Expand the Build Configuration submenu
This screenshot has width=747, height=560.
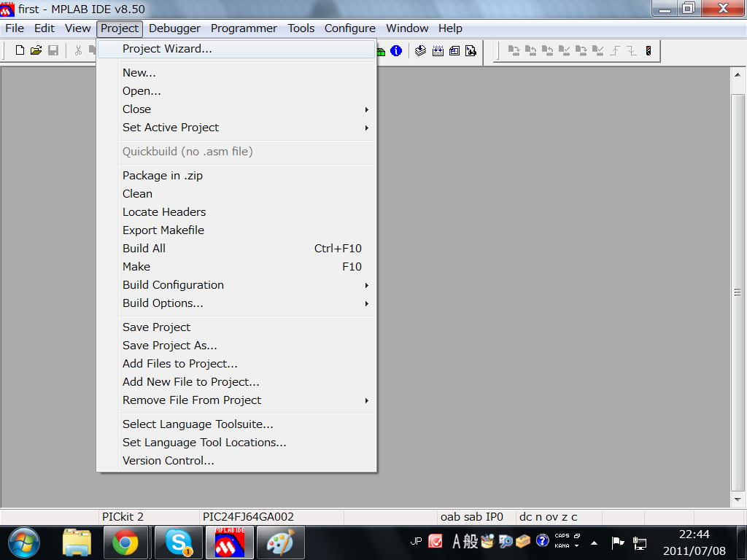tap(366, 285)
